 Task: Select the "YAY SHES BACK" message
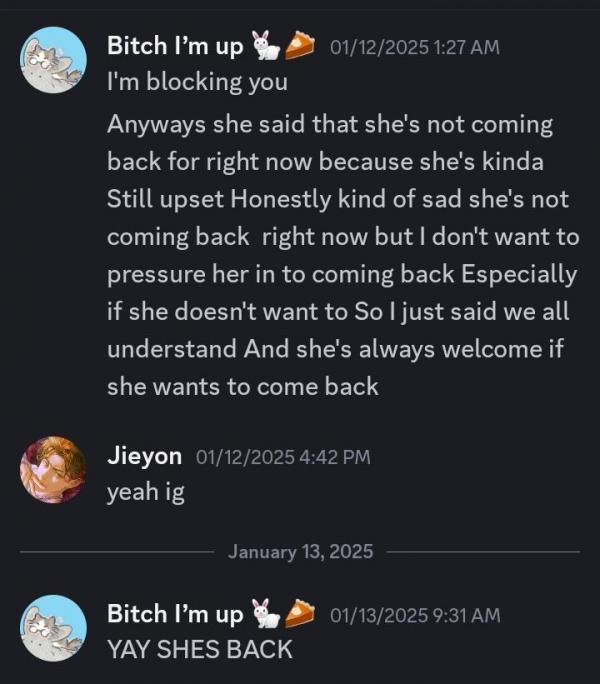[x=200, y=650]
